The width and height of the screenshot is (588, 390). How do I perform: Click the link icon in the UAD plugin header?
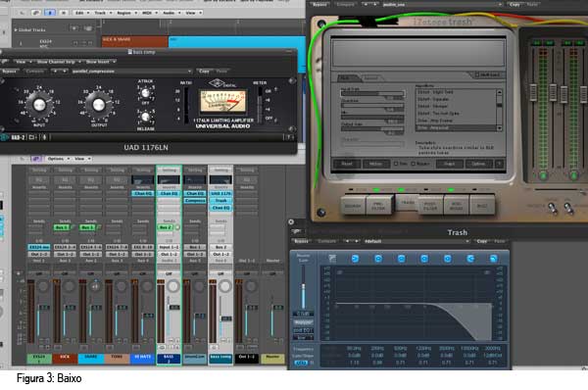pos(5,62)
